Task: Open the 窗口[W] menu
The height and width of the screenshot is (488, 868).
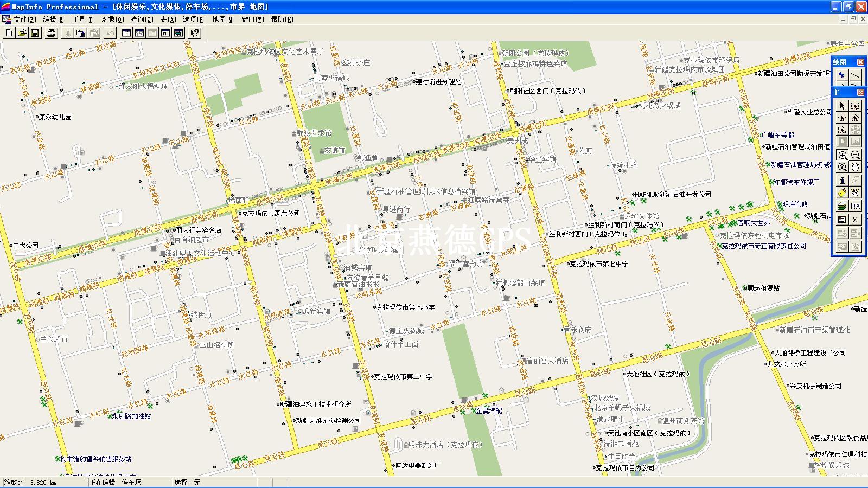Action: click(253, 20)
